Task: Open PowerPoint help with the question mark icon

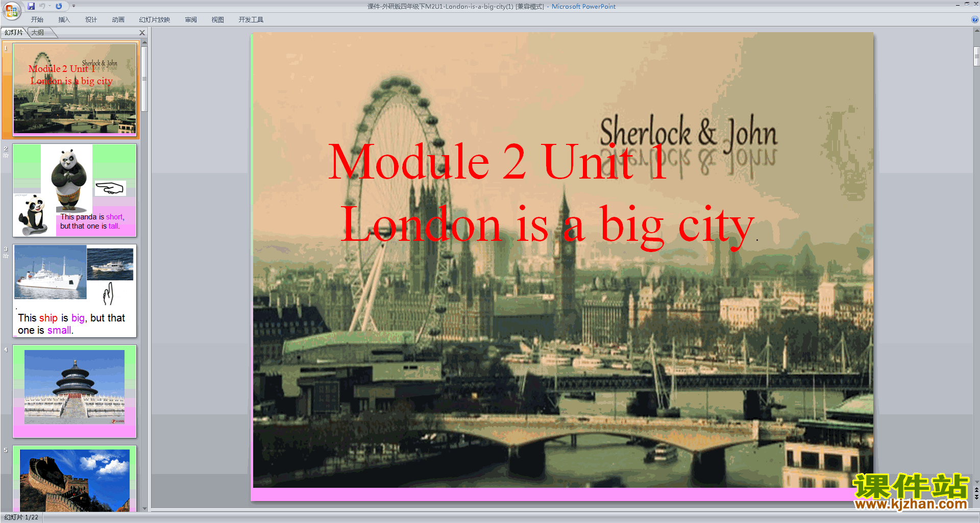Action: pos(974,20)
